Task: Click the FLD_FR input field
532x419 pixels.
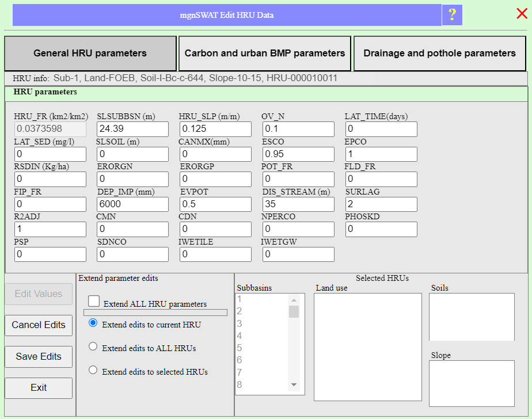Action: coord(381,179)
